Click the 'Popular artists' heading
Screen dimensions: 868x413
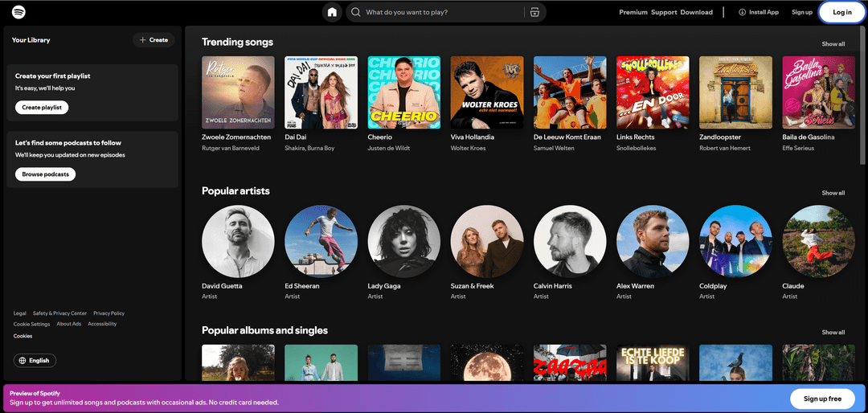[235, 191]
